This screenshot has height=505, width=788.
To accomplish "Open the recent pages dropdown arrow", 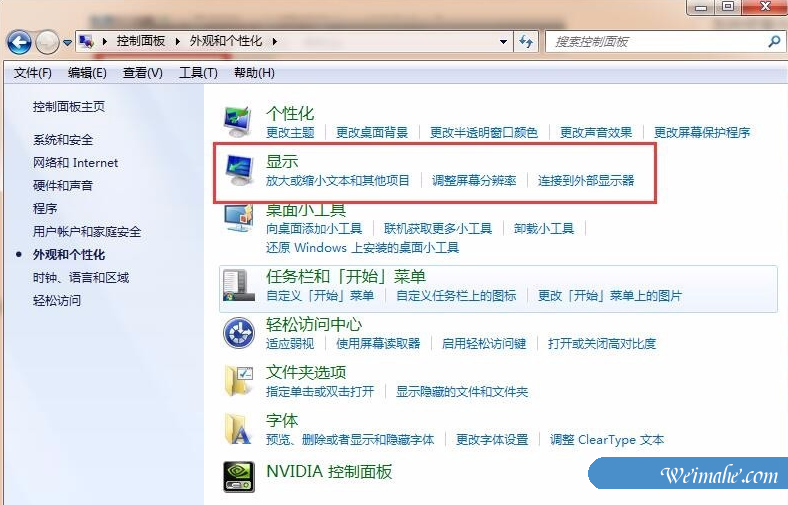I will [67, 43].
